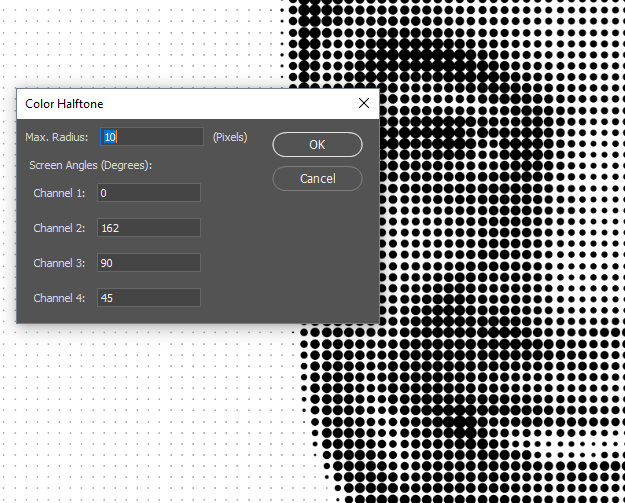
Task: Cancel the Color Halftone dialog
Action: click(x=317, y=179)
